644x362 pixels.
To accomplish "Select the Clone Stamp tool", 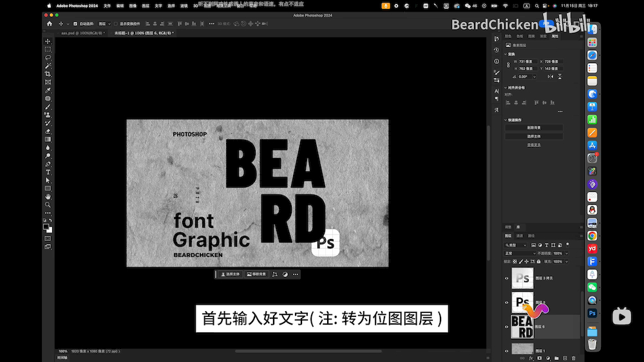I will pos(48,115).
